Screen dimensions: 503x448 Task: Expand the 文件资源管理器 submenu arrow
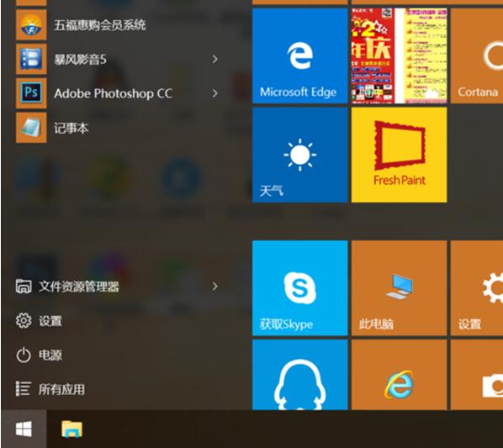[215, 286]
